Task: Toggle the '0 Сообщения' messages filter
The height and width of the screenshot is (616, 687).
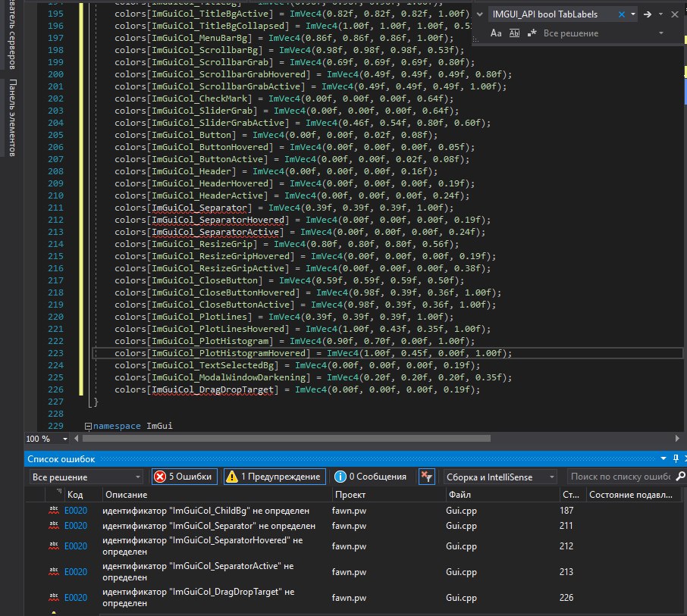Action: [369, 477]
